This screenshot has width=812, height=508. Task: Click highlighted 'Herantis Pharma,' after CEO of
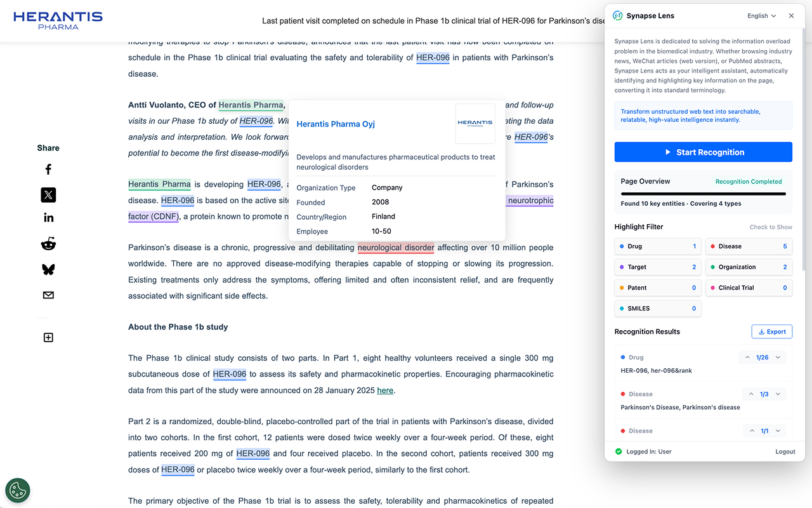[x=251, y=105]
